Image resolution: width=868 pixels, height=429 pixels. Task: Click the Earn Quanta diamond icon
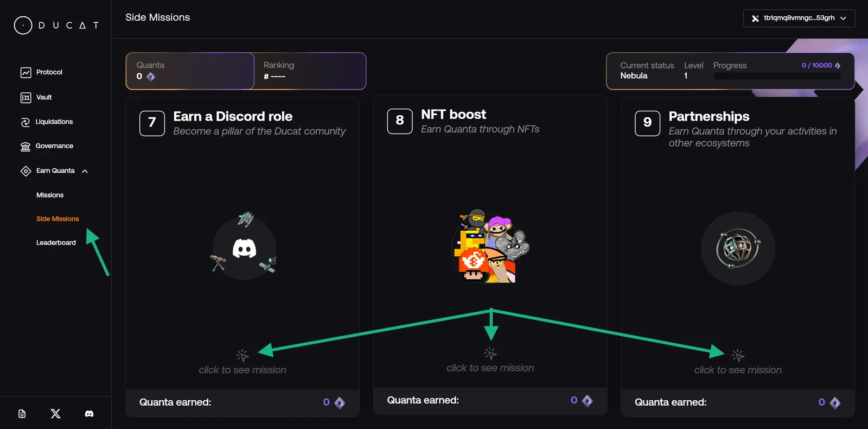click(25, 171)
